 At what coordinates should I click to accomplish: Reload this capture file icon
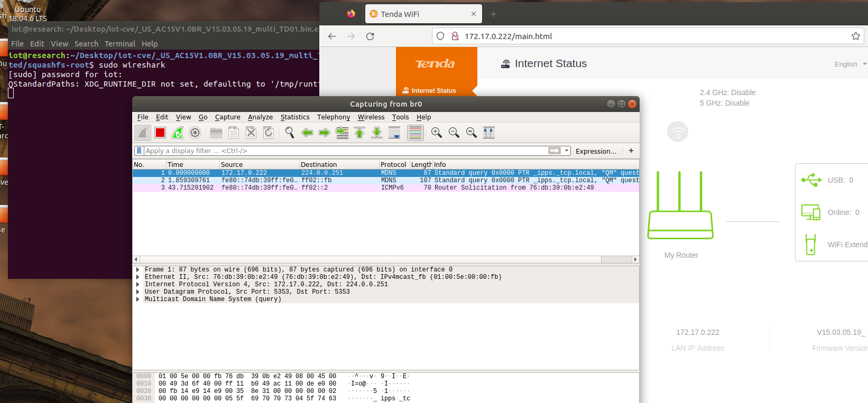269,133
